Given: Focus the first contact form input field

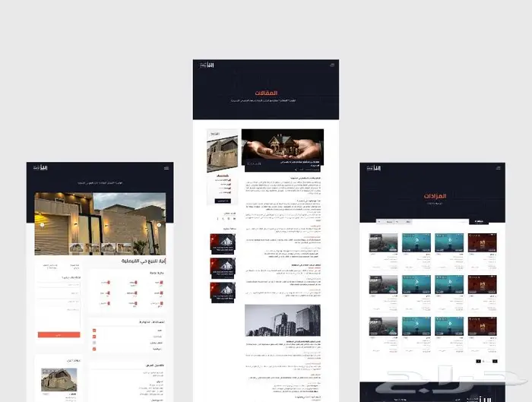Looking at the screenshot, I should pyautogui.click(x=59, y=285).
